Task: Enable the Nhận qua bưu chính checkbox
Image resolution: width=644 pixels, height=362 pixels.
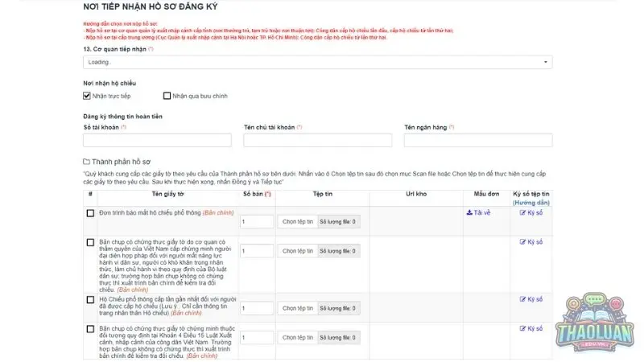Action: point(167,96)
